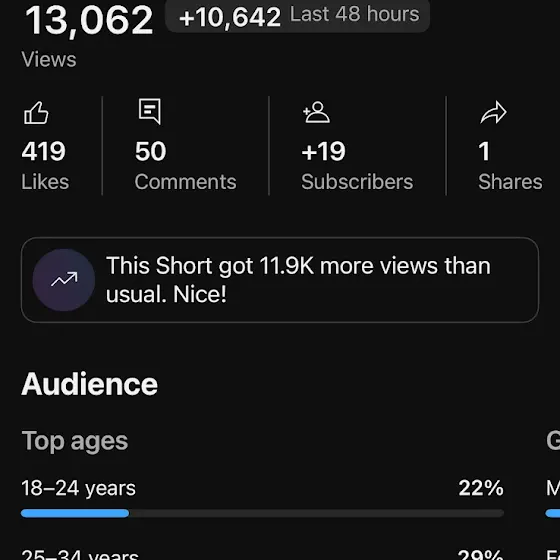Select the Top ages card title

click(x=75, y=441)
